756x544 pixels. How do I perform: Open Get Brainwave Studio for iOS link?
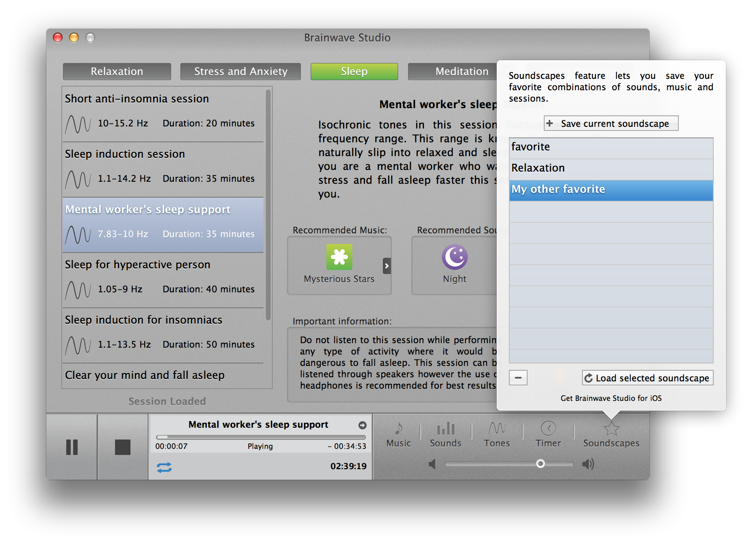[x=611, y=398]
